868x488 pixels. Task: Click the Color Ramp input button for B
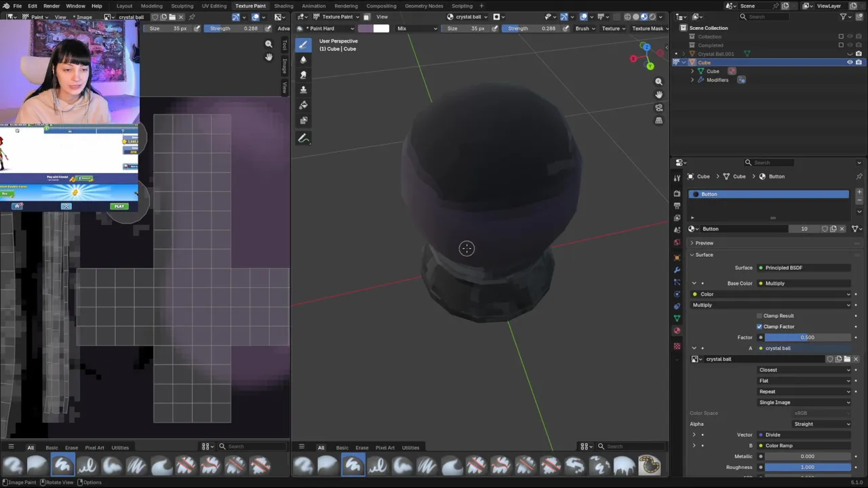click(x=804, y=446)
